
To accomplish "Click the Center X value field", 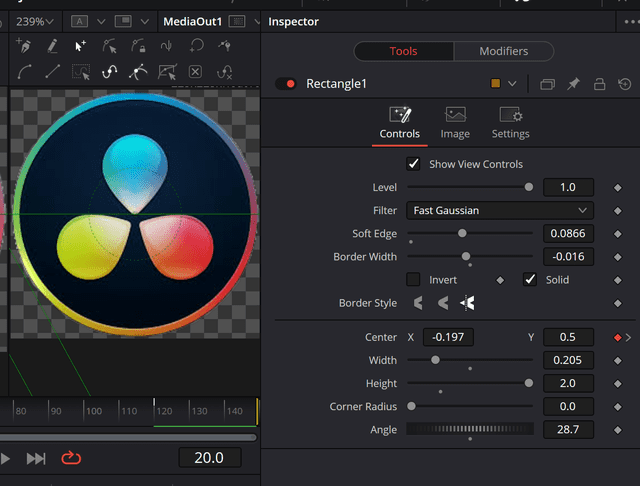I will point(448,337).
